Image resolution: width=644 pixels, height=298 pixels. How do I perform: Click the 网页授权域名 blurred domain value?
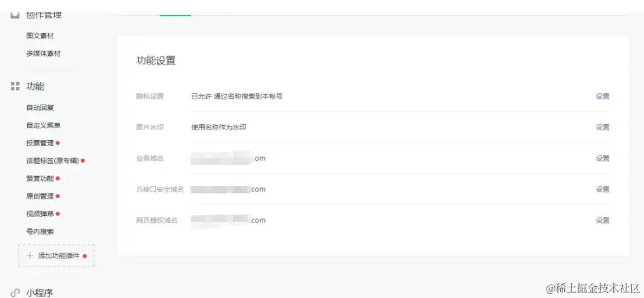[228, 220]
